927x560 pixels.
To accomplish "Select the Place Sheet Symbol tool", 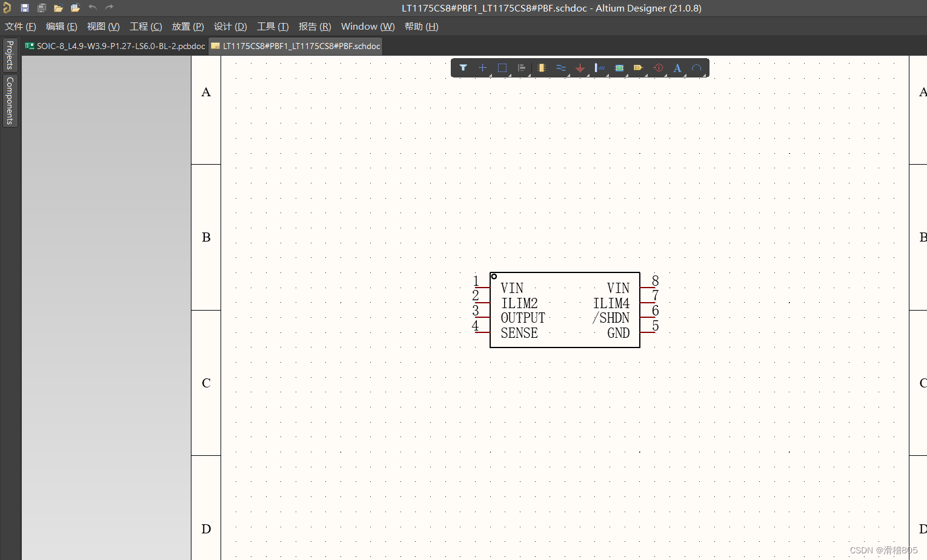I will pyautogui.click(x=619, y=68).
